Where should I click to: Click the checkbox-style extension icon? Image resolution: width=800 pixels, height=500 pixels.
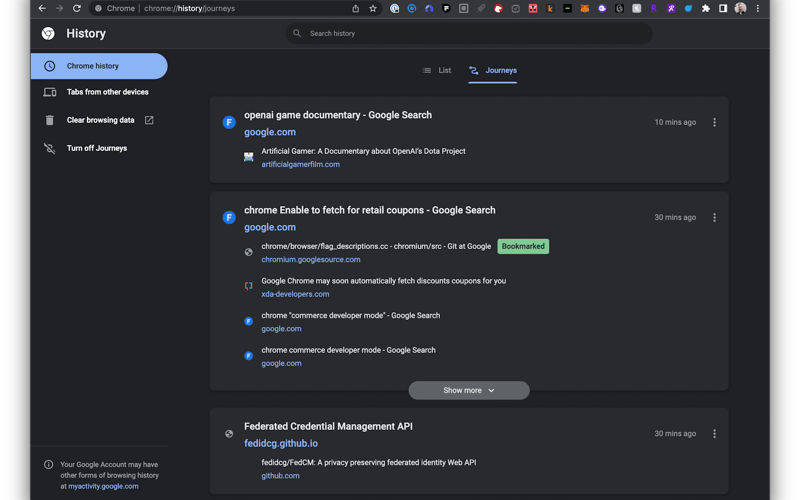(515, 8)
